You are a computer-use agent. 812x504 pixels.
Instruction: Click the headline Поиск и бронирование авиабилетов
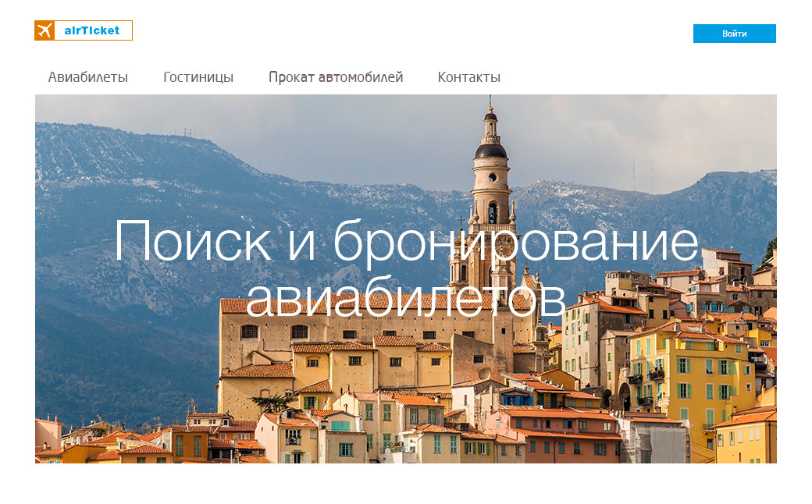[407, 268]
